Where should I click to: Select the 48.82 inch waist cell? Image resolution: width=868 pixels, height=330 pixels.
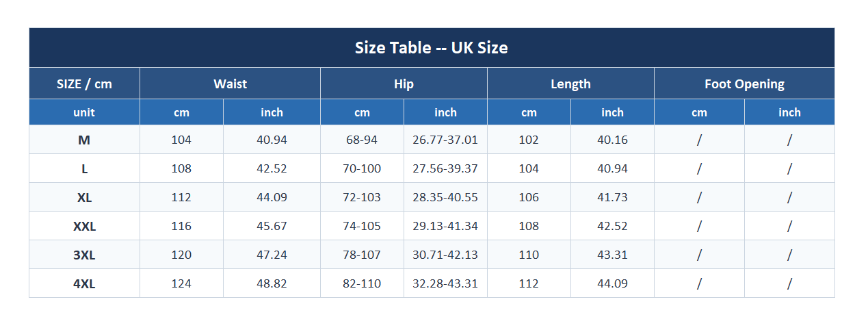click(x=272, y=283)
